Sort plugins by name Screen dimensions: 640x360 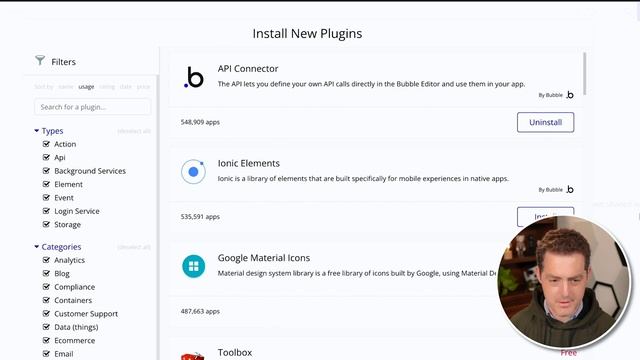[x=66, y=87]
